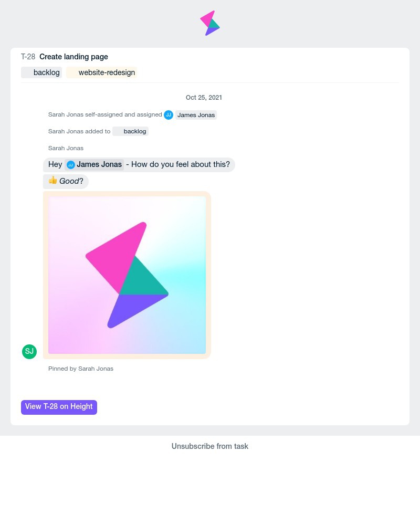Open the backlog tag under the title
This screenshot has height=525, width=420.
(46, 72)
